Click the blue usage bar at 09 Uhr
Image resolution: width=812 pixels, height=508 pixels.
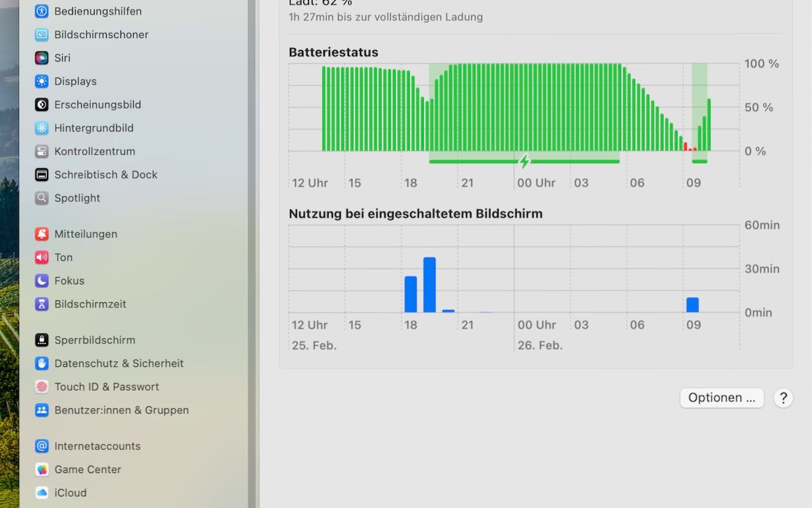[692, 305]
